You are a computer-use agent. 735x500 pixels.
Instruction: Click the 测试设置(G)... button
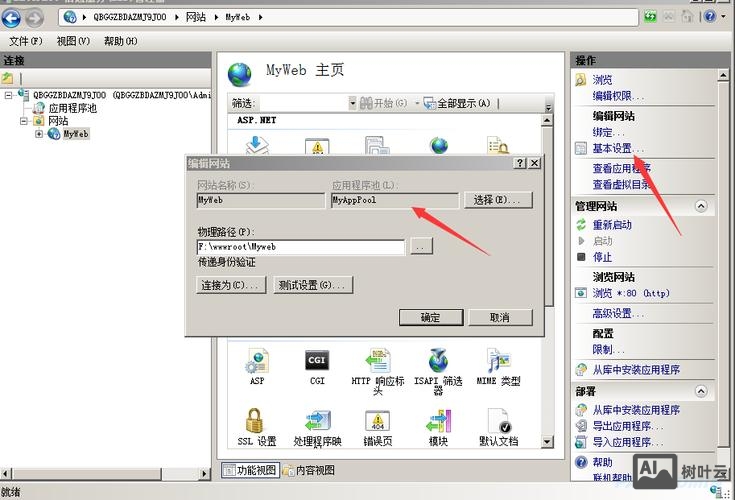[x=313, y=285]
